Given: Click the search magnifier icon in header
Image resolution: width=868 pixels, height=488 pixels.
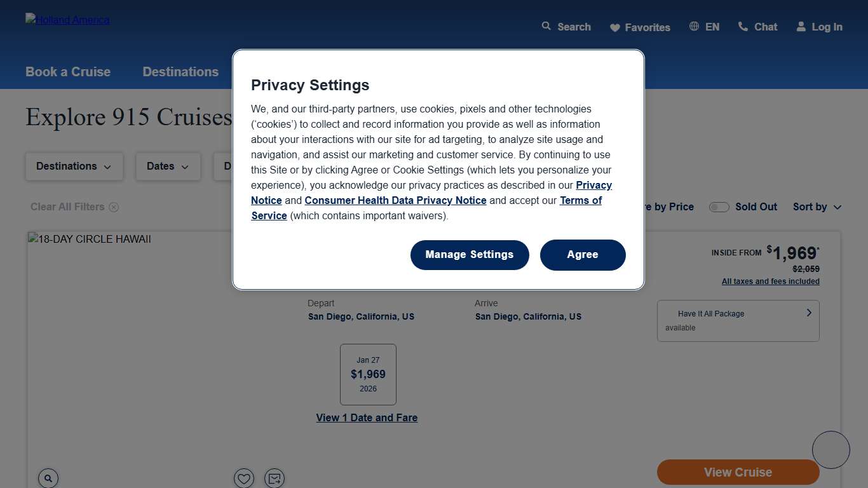Looking at the screenshot, I should tap(546, 26).
